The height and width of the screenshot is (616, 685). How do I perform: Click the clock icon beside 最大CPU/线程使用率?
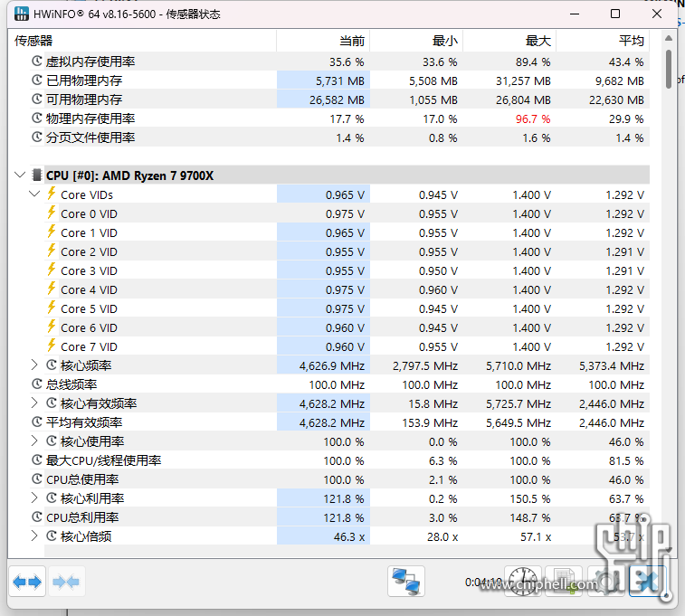point(37,460)
